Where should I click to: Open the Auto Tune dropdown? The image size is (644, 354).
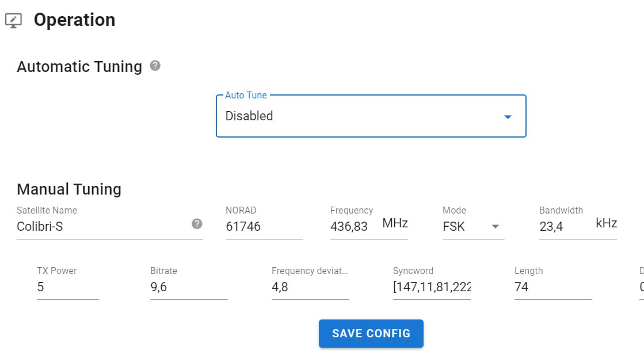pos(371,116)
